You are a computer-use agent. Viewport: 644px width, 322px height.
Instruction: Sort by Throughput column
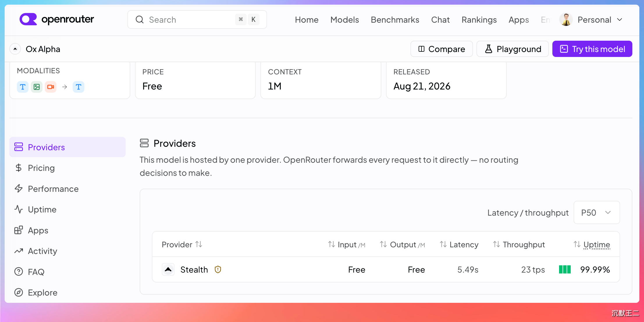point(497,244)
